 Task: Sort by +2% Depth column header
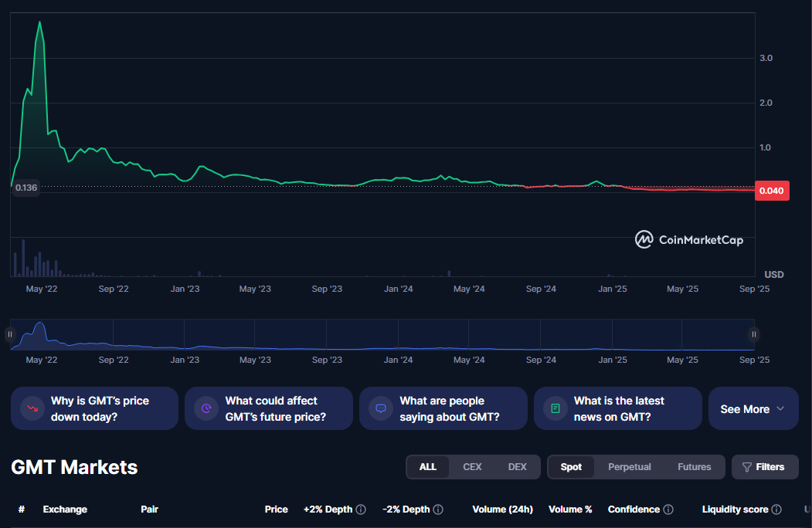[328, 509]
